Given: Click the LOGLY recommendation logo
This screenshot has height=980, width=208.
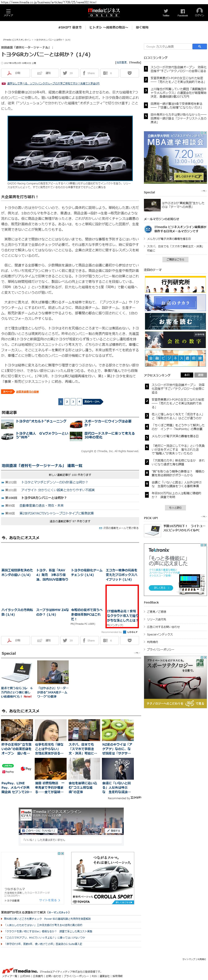Looking at the screenshot, I should point(130,632).
